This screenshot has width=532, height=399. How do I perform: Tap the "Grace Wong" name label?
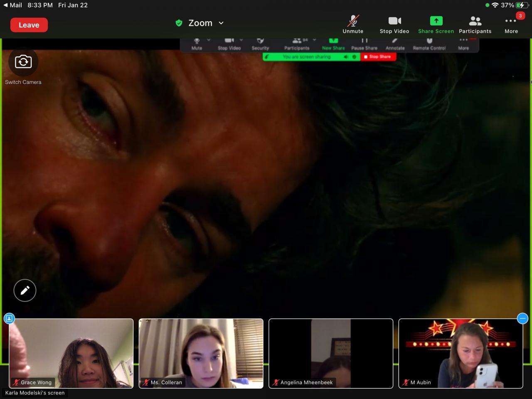pos(36,382)
